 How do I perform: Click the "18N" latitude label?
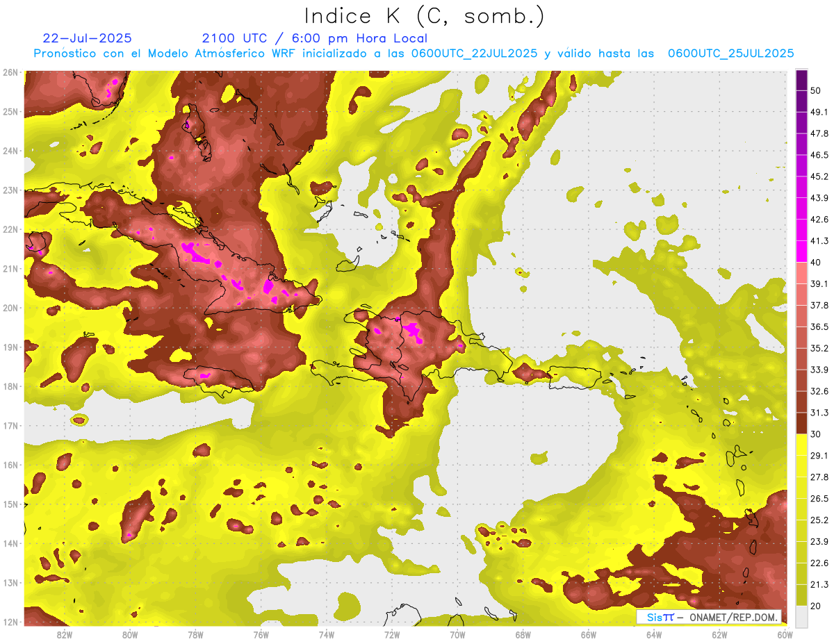coord(11,386)
